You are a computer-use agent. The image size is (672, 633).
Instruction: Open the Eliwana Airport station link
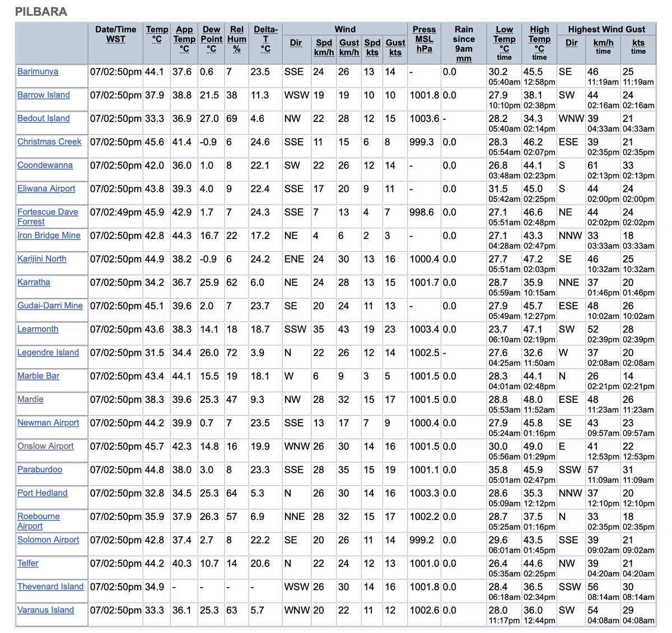pos(46,189)
